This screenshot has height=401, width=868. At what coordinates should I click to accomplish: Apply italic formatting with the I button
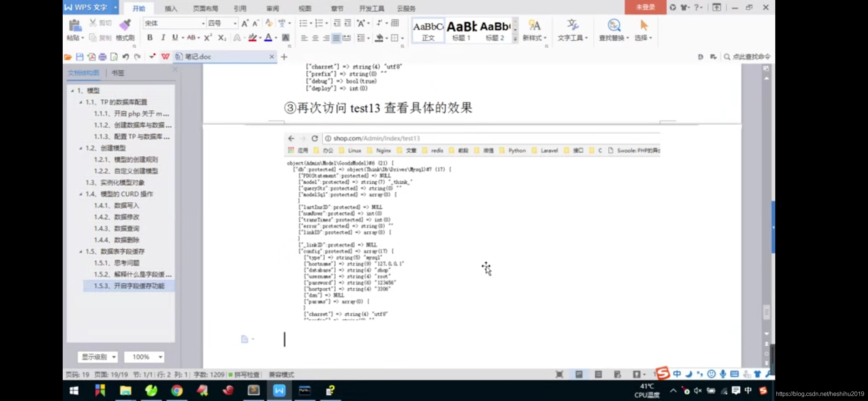point(163,38)
